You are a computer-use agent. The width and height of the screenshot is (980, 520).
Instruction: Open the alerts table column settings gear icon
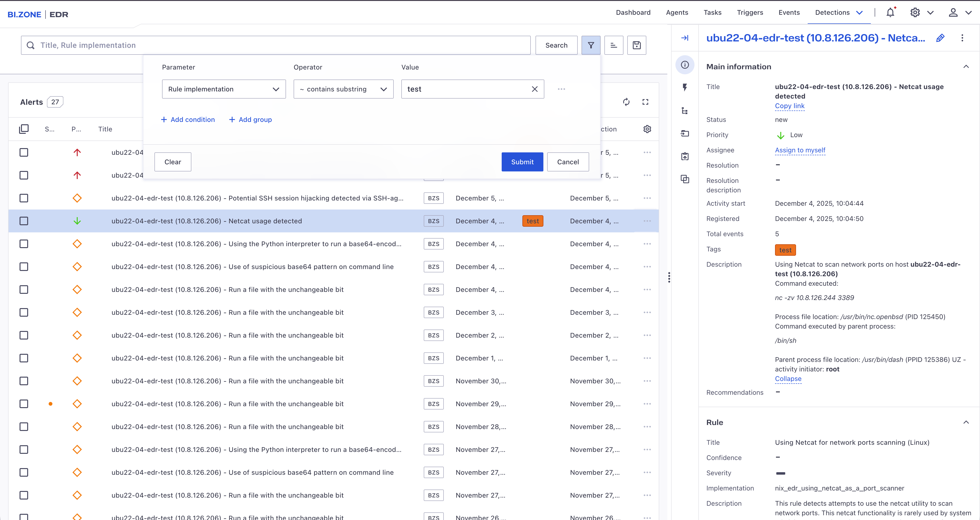tap(647, 129)
